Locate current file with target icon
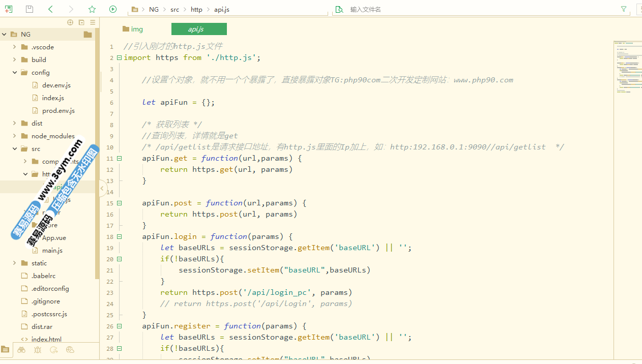Image resolution: width=642 pixels, height=364 pixels. 70,22
